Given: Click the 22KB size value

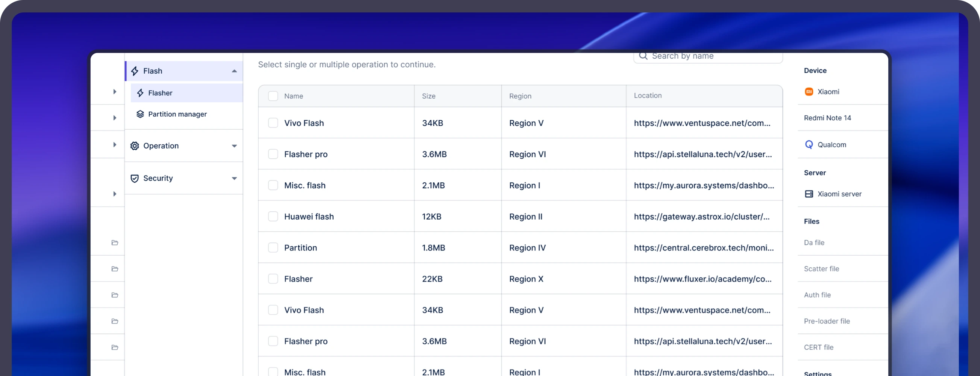Looking at the screenshot, I should (432, 279).
